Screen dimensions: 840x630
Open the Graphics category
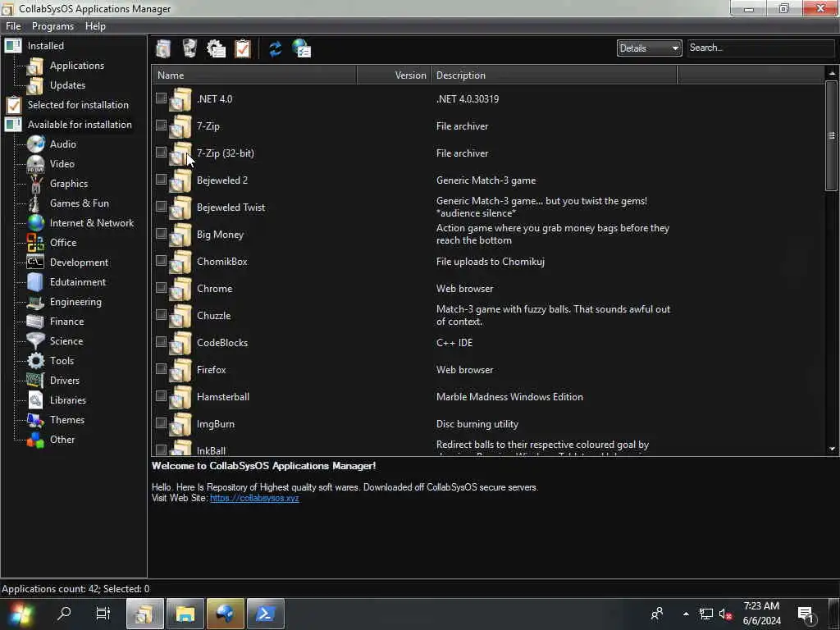tap(69, 184)
